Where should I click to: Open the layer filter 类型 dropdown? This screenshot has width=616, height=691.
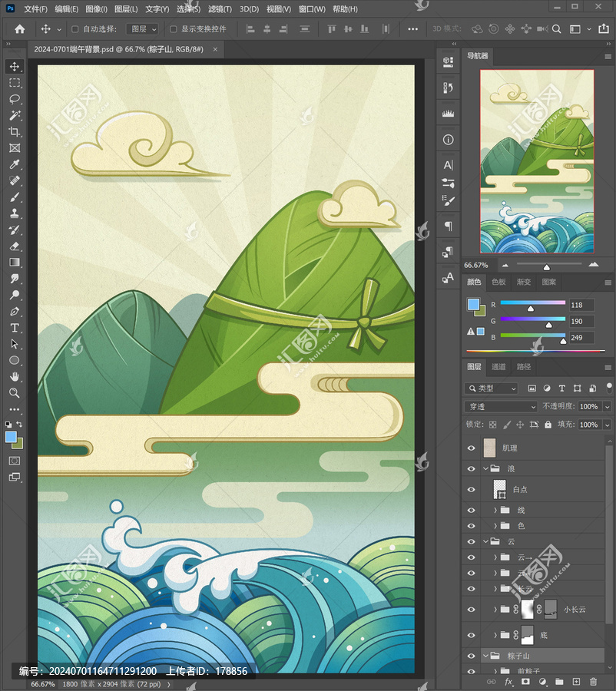pyautogui.click(x=491, y=388)
